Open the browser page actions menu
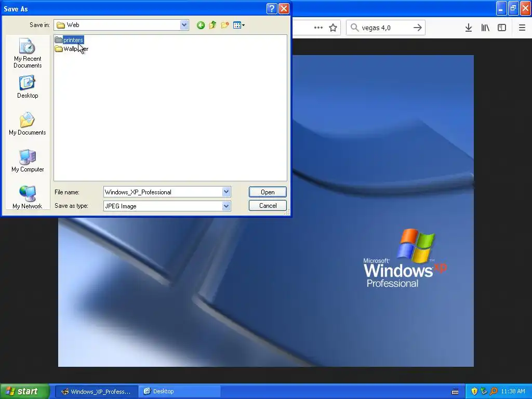 [x=318, y=28]
